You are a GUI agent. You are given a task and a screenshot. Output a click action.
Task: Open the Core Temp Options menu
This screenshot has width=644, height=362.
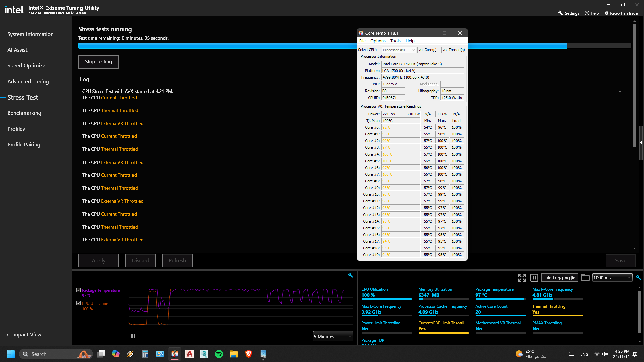point(378,41)
